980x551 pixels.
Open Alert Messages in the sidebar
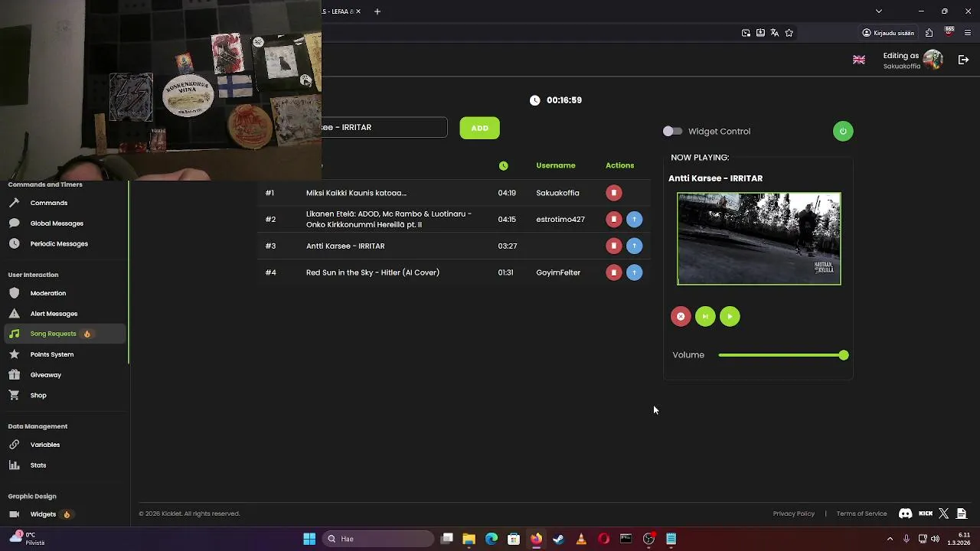click(x=54, y=314)
